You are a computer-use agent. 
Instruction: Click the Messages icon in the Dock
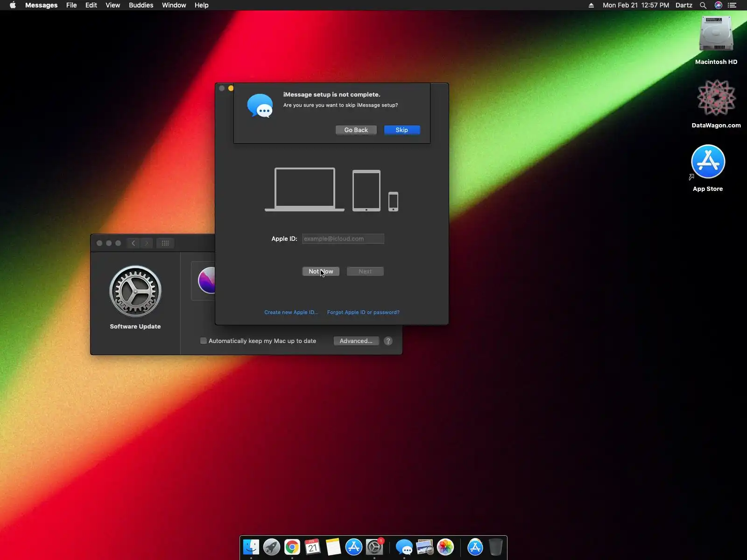pyautogui.click(x=404, y=547)
